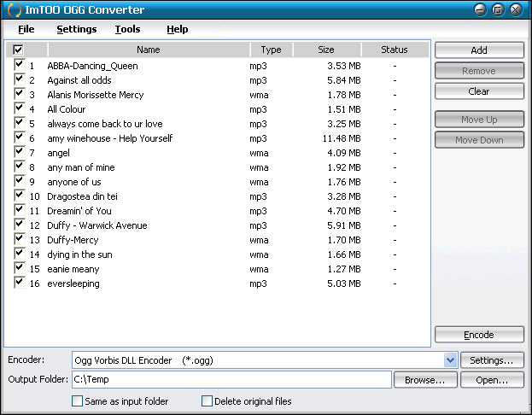Screen dimensions: 532x415
Task: Select Duffy-Mercy entry
Action: [x=73, y=240]
